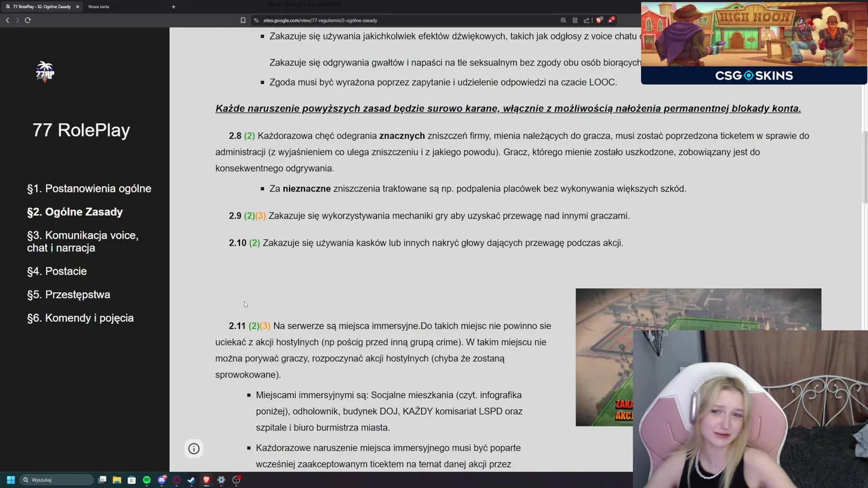The height and width of the screenshot is (488, 868).
Task: Open §4. Postacie section
Action: point(57,271)
